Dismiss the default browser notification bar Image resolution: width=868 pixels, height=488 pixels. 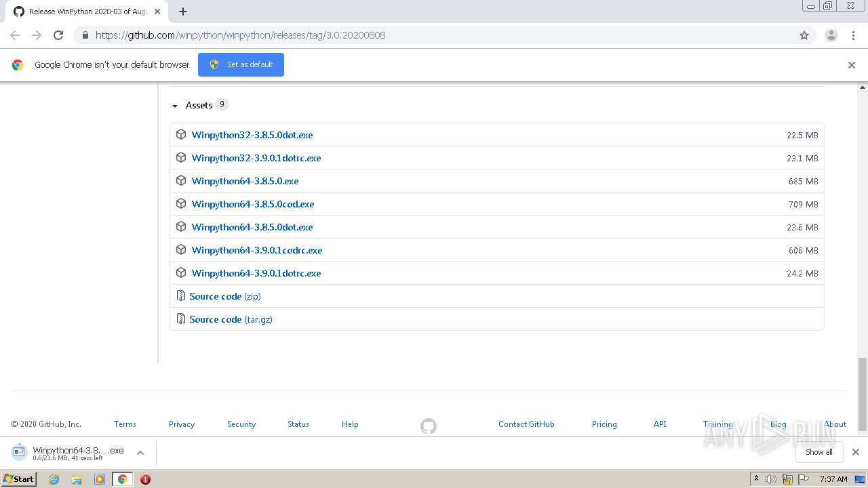852,65
